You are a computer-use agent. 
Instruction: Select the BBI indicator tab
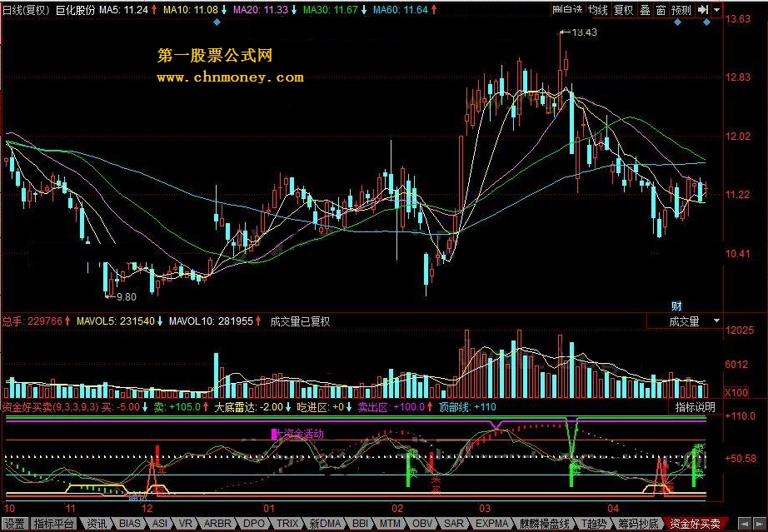[x=360, y=524]
